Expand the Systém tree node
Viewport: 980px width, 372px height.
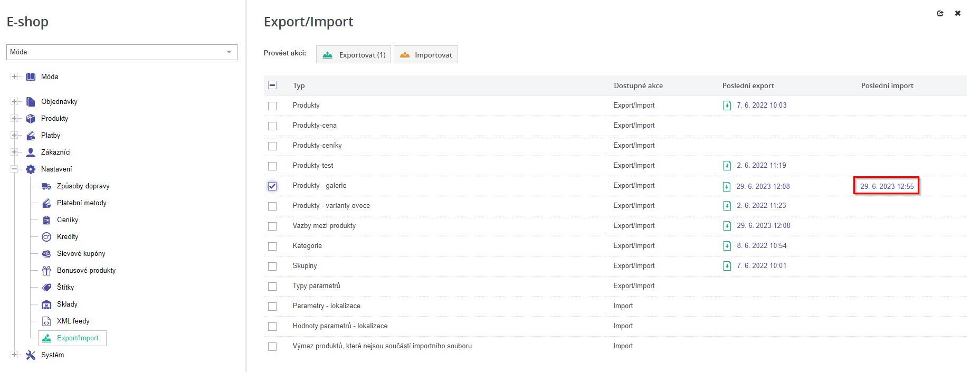click(x=14, y=355)
